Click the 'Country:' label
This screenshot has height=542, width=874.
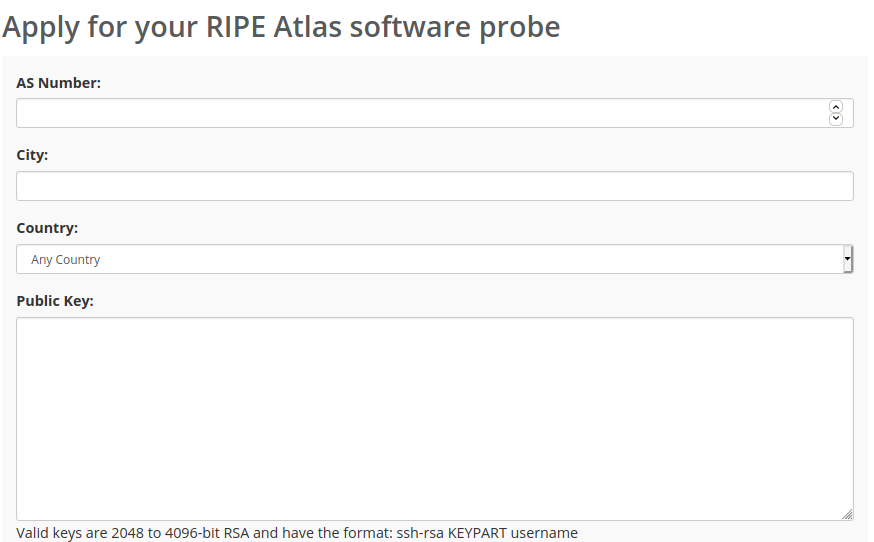point(47,228)
